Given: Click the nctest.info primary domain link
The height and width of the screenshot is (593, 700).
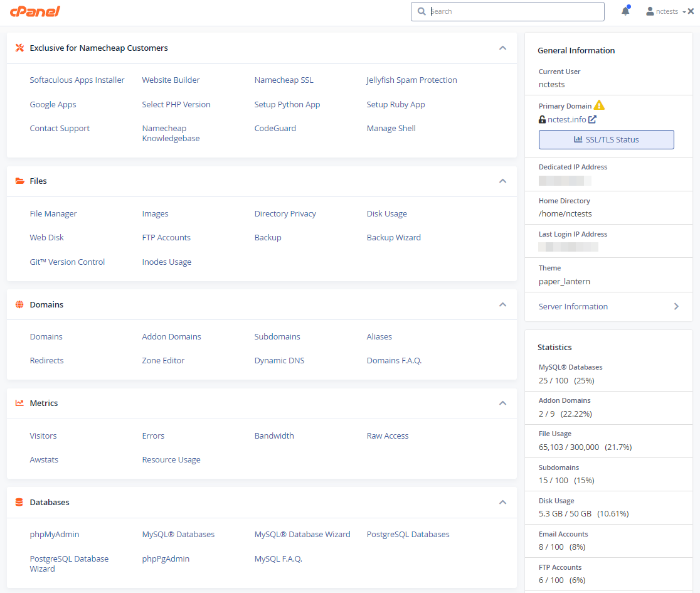Looking at the screenshot, I should coord(566,119).
